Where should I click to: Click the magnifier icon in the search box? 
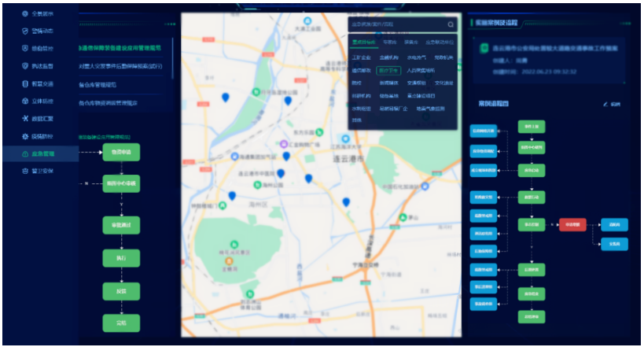450,24
